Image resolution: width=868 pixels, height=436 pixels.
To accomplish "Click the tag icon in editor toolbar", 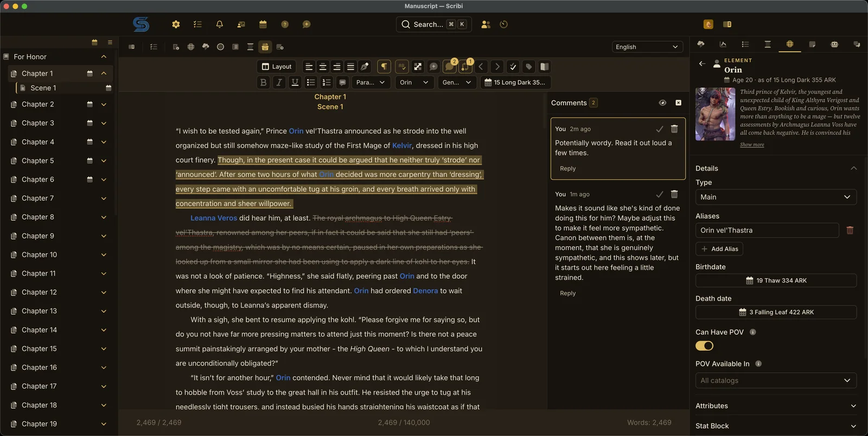I will click(528, 67).
